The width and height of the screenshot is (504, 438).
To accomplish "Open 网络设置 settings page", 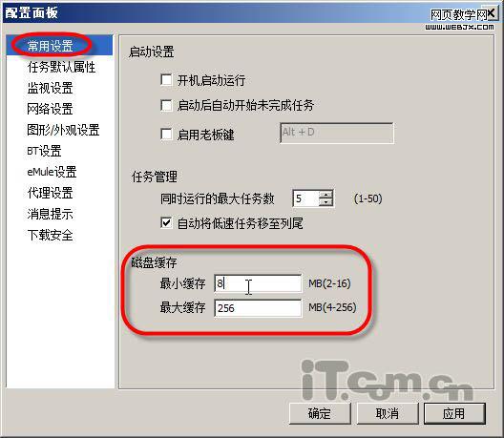I will [x=51, y=109].
